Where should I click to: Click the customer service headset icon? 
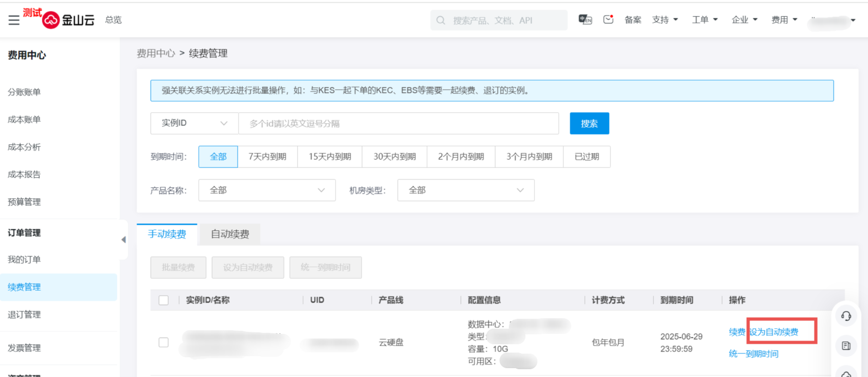(x=846, y=316)
